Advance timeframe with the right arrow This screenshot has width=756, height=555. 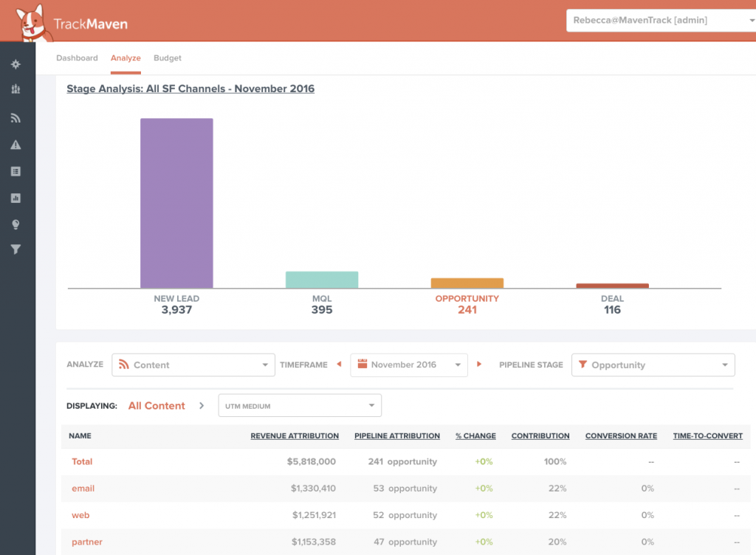pyautogui.click(x=478, y=365)
